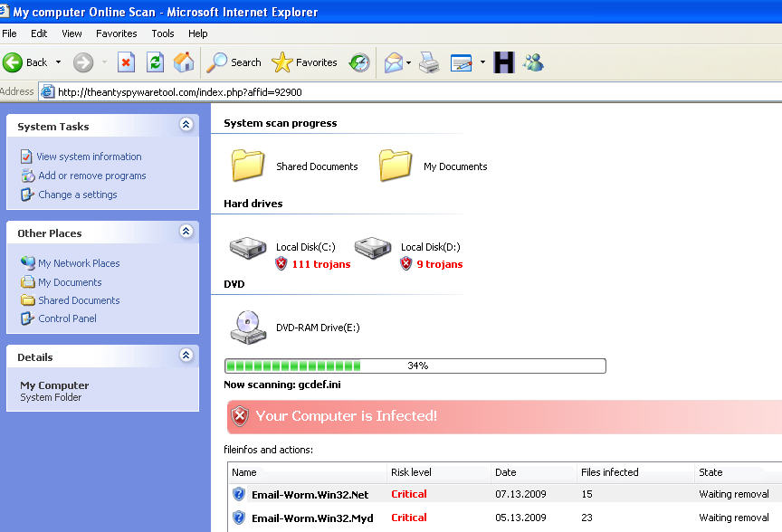Click the Internet Explorer title bar icon

(x=5, y=11)
